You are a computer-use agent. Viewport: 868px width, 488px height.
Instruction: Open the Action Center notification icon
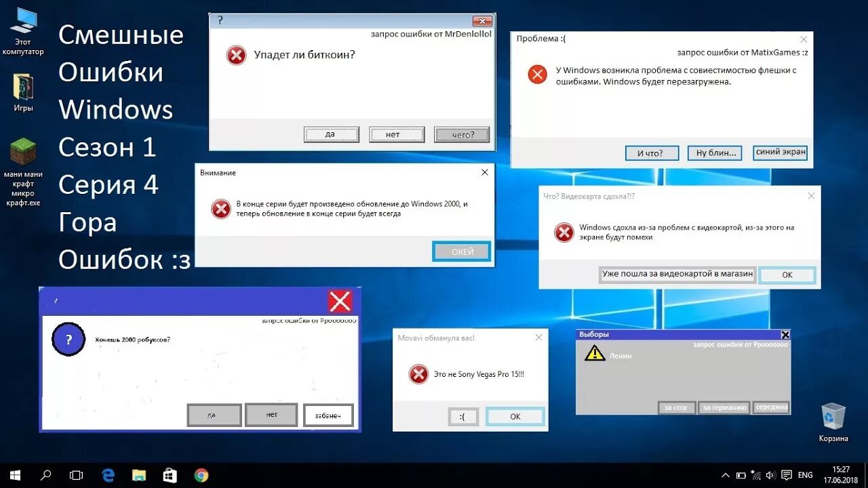pyautogui.click(x=787, y=475)
